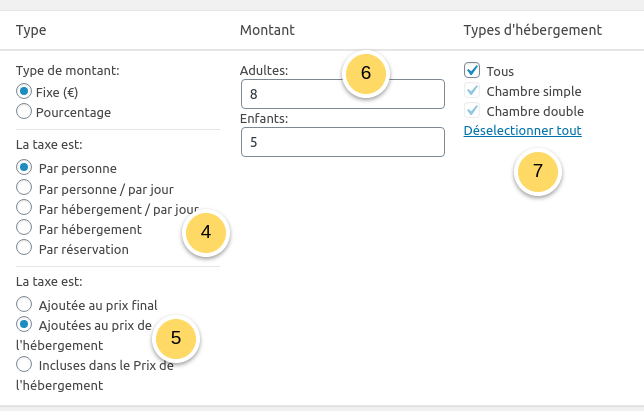
Task: Toggle the Chambre double checkbox
Action: [x=472, y=111]
